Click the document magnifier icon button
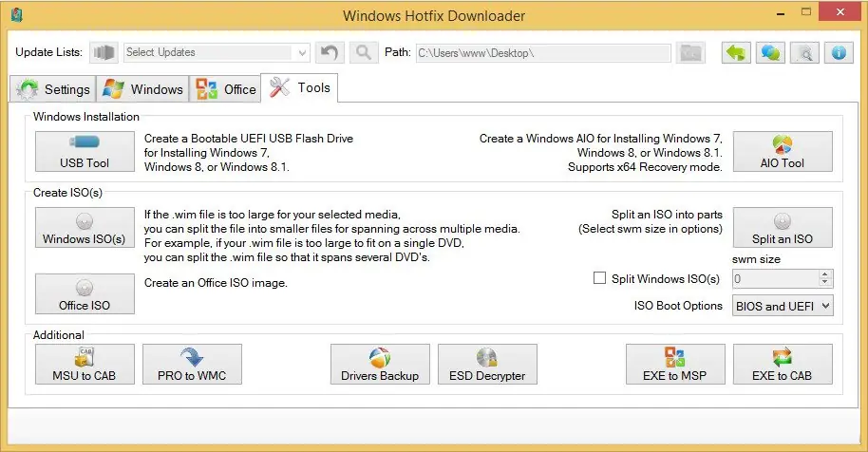868x452 pixels. (804, 53)
